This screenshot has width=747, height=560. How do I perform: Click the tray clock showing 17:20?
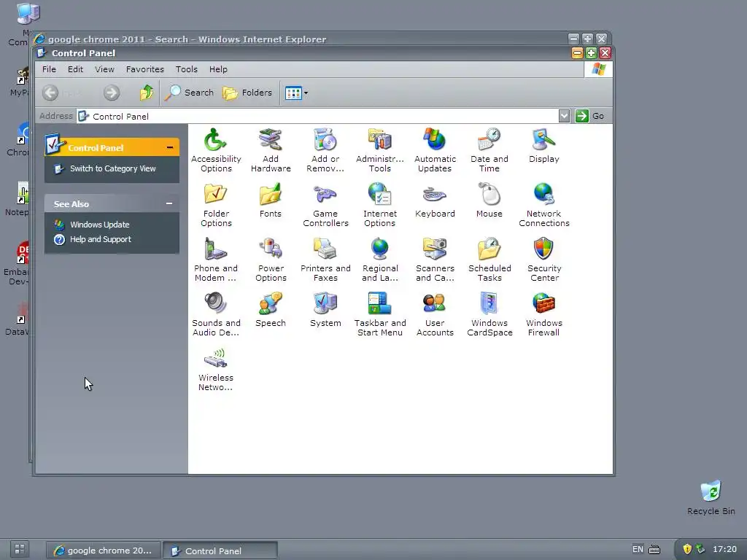724,549
